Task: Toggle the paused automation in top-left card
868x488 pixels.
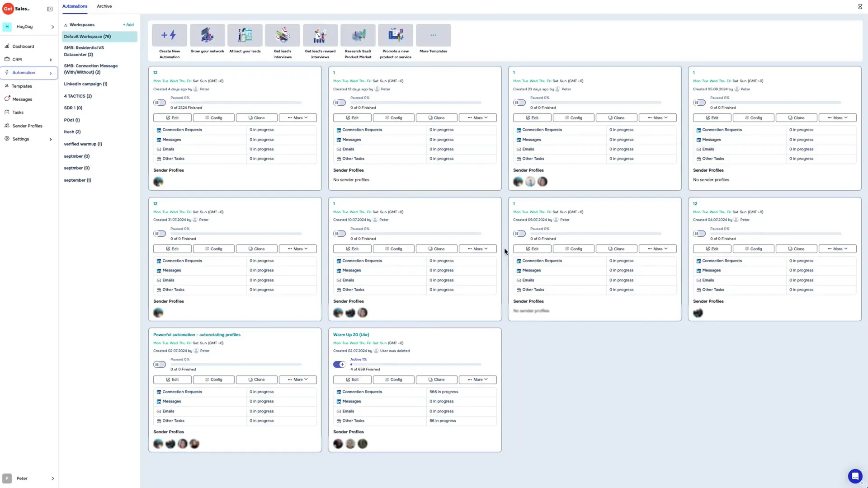Action: click(160, 103)
